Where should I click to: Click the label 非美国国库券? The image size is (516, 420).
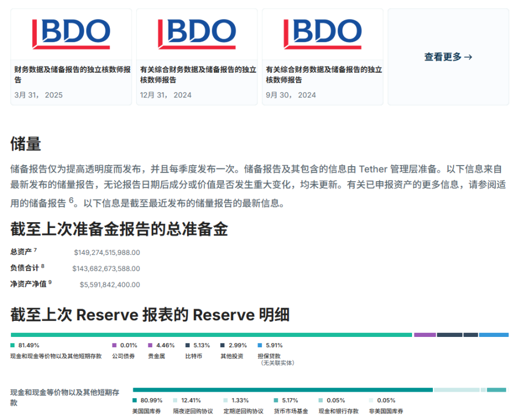pyautogui.click(x=386, y=411)
